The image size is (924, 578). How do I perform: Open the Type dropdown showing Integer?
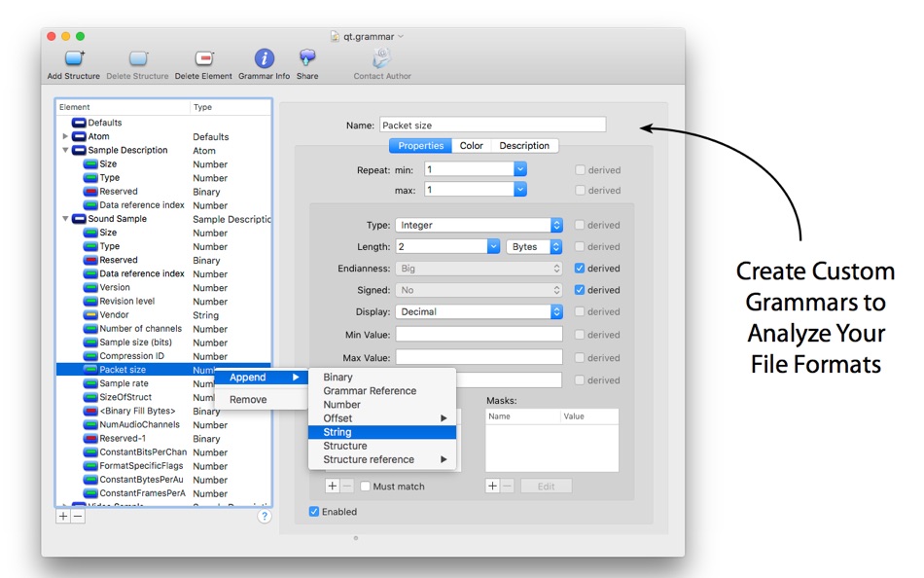[479, 225]
